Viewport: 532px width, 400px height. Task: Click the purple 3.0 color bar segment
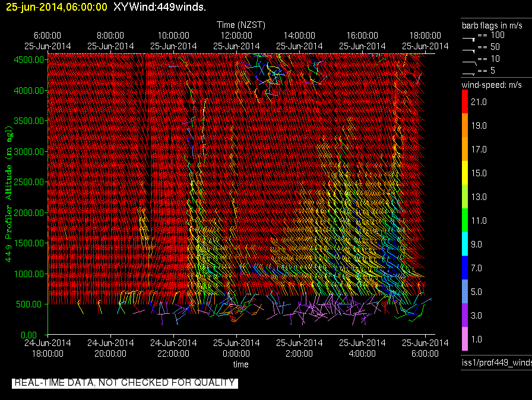tap(465, 315)
